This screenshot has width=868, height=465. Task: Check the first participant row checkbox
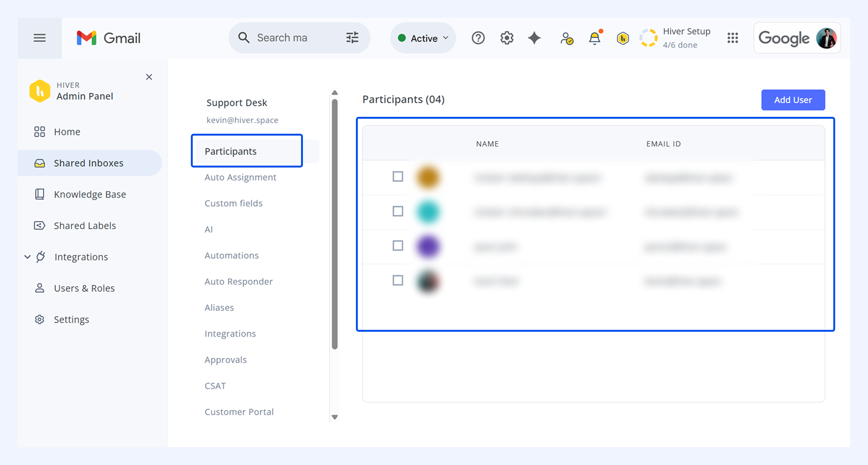click(398, 176)
